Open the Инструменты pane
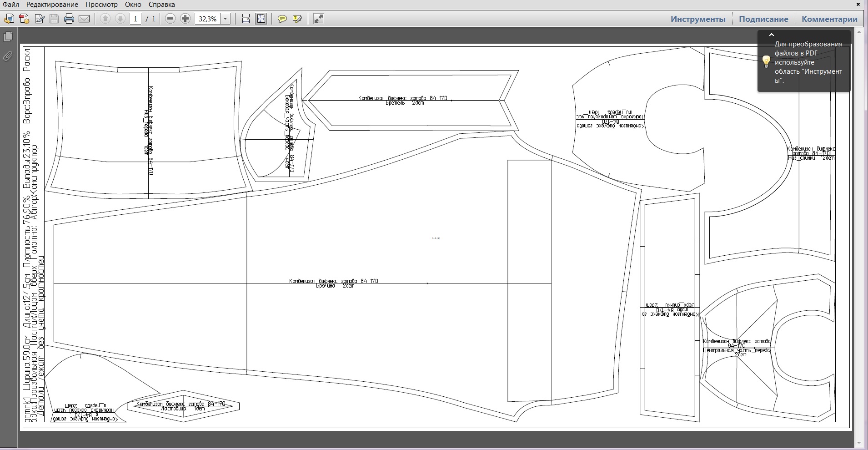This screenshot has width=868, height=450. (x=698, y=19)
